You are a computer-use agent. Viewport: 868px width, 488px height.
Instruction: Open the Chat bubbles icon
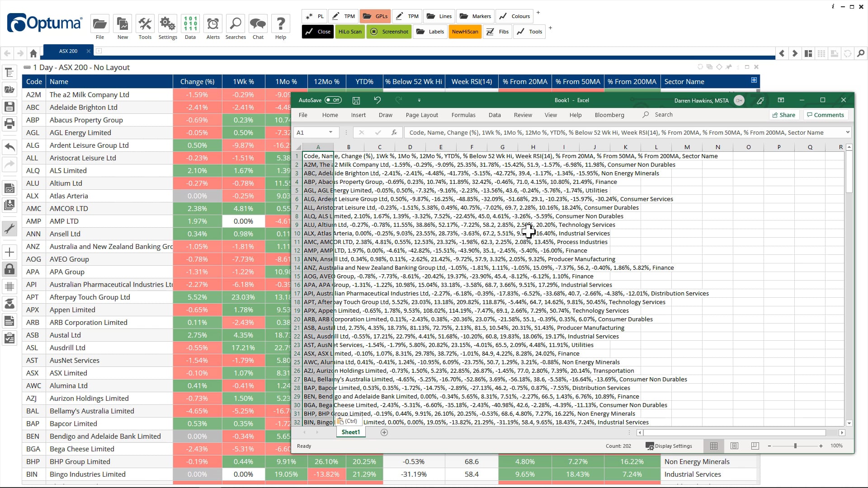(x=258, y=23)
